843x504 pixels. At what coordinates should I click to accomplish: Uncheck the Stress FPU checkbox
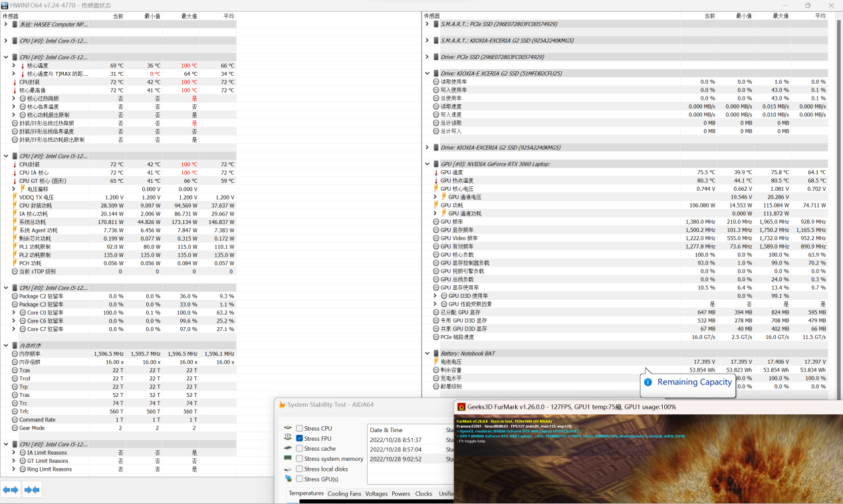299,439
